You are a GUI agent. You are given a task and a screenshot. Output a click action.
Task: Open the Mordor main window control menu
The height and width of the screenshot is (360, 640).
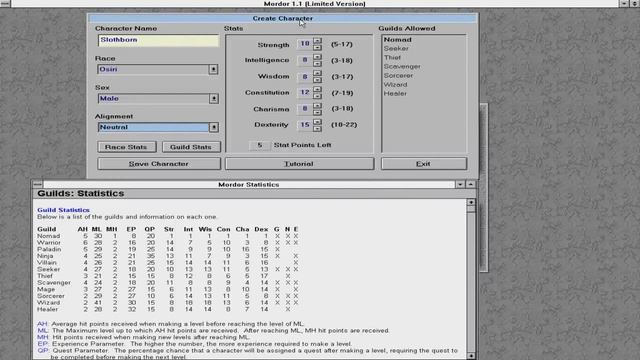tap(5, 3)
